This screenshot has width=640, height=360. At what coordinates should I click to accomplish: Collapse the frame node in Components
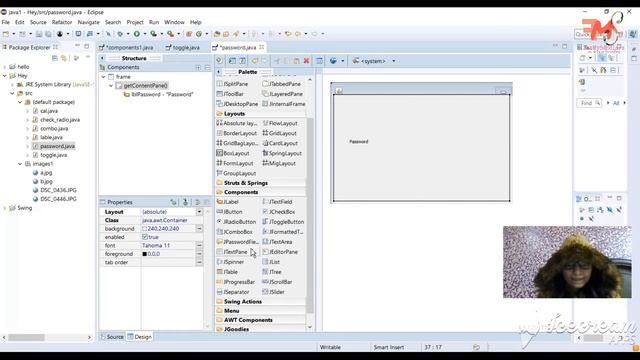pos(104,77)
